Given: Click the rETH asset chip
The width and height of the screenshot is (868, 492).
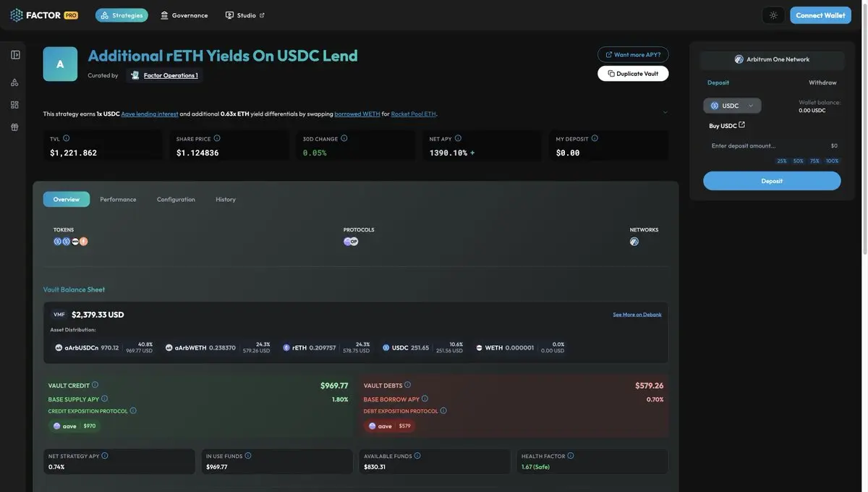Looking at the screenshot, I should pyautogui.click(x=326, y=348).
